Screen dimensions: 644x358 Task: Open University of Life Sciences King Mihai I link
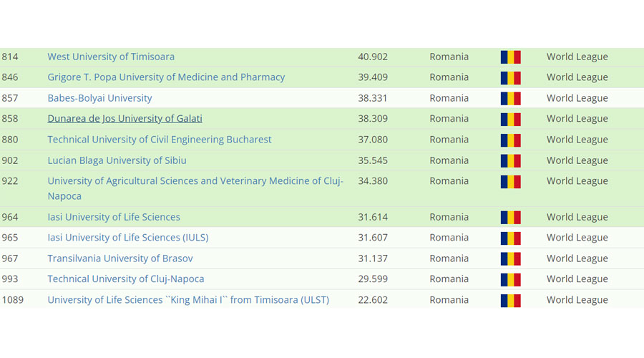188,300
